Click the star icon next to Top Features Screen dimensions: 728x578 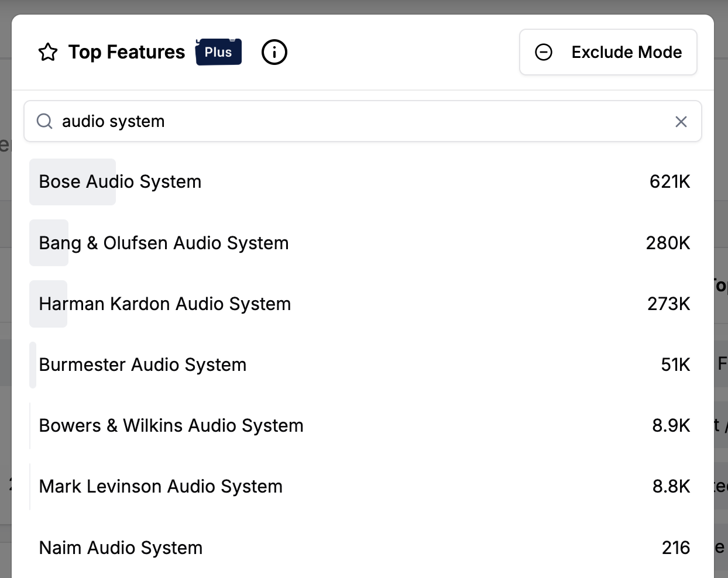point(48,52)
